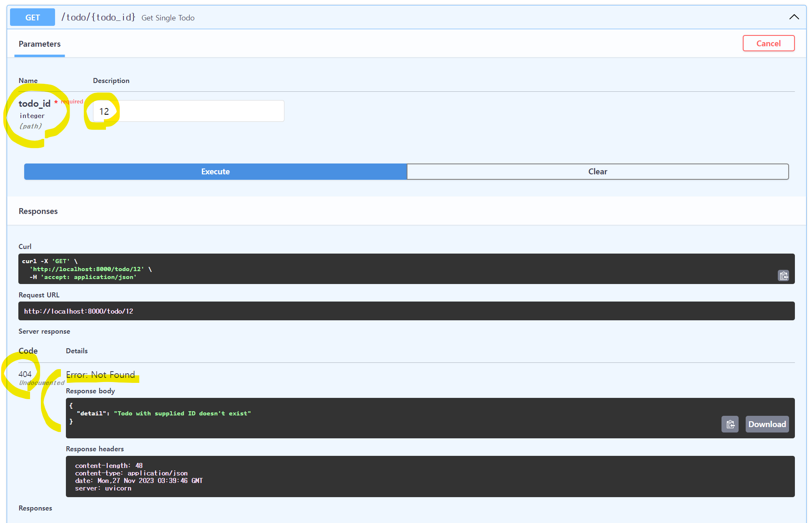Click the Request URL box

[406, 311]
